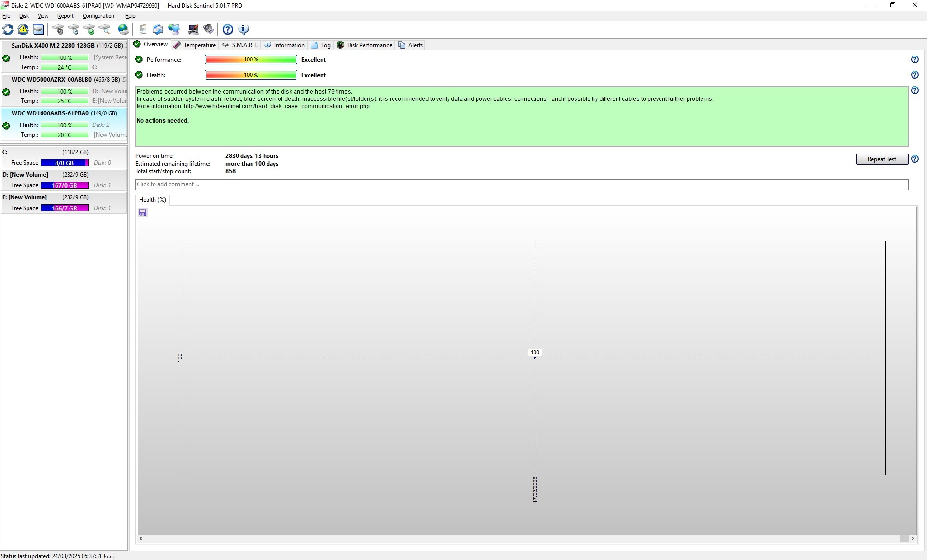Open help for the Performance row
The width and height of the screenshot is (927, 560).
tap(914, 59)
